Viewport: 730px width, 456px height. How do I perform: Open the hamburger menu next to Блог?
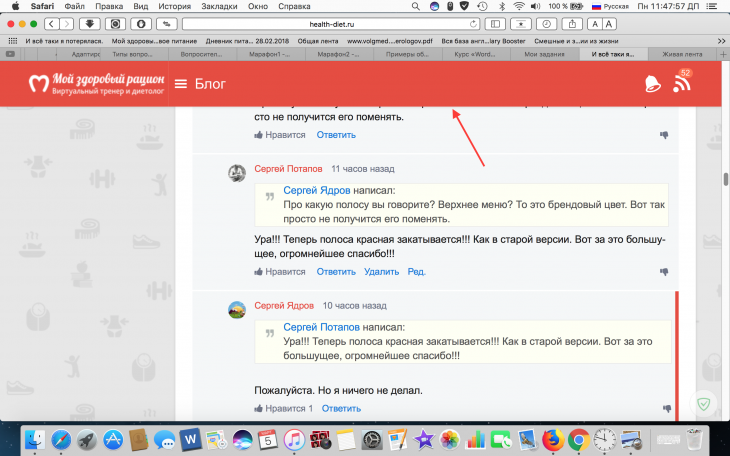(x=181, y=84)
